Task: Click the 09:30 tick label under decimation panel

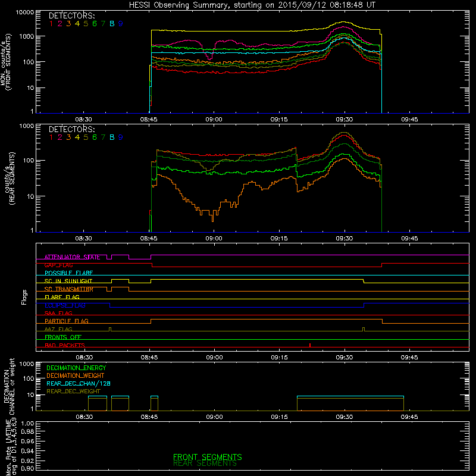Action: 345,417
